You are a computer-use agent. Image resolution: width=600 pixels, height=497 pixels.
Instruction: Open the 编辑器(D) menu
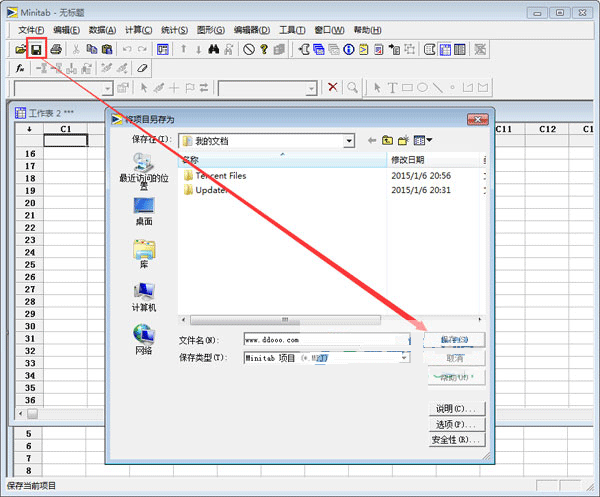252,30
